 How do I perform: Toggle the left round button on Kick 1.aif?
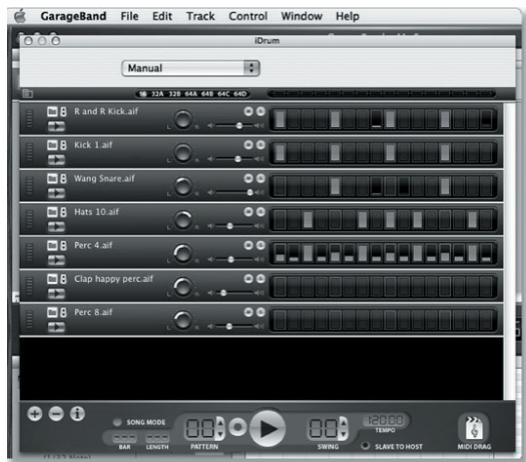point(248,145)
